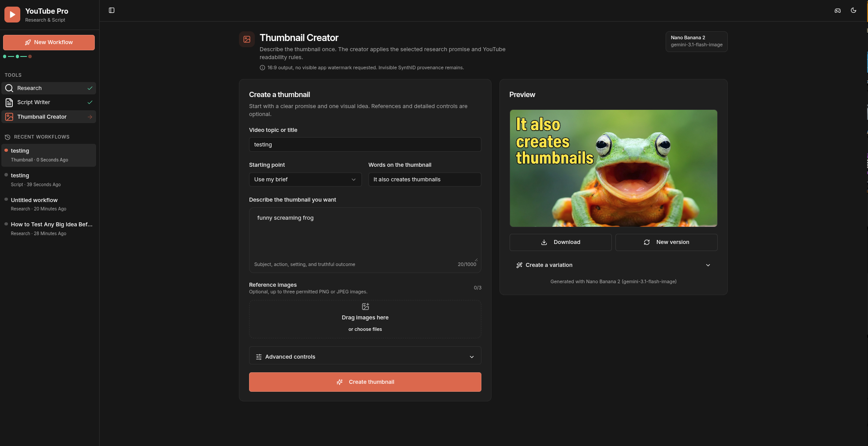Click the add-image upload icon
868x446 pixels.
point(365,307)
